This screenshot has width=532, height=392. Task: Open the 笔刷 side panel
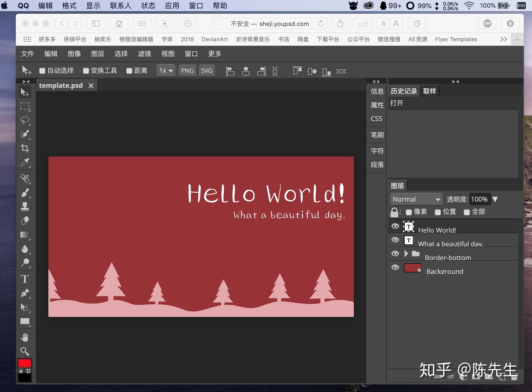tap(377, 135)
